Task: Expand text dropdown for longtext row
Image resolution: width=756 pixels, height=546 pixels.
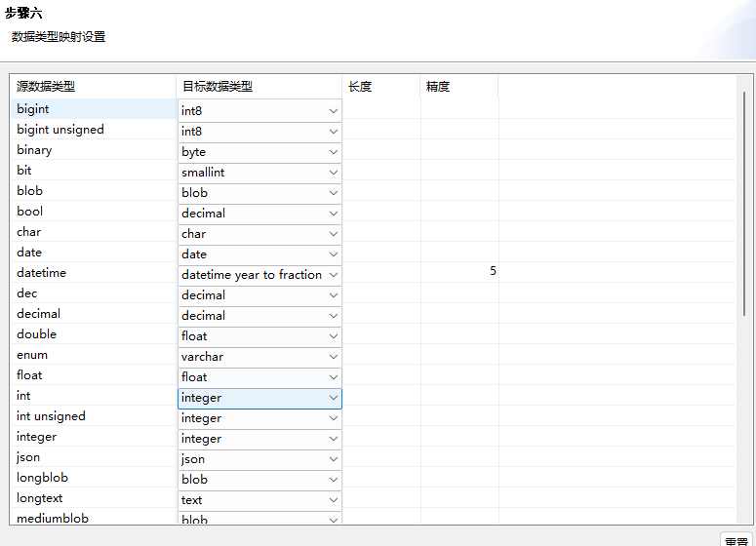Action: tap(259, 500)
